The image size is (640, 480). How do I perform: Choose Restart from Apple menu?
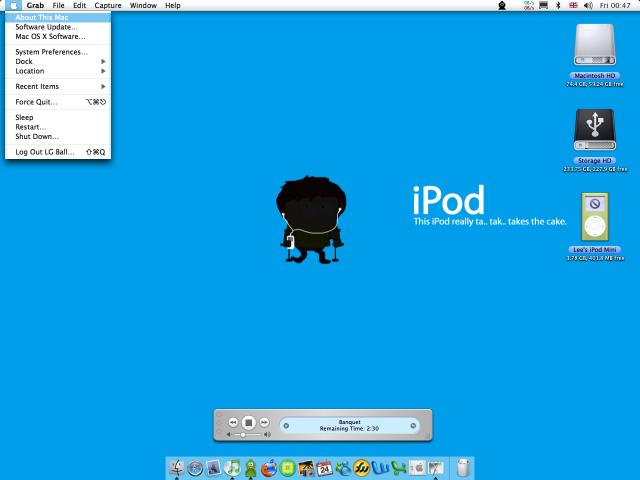point(58,127)
